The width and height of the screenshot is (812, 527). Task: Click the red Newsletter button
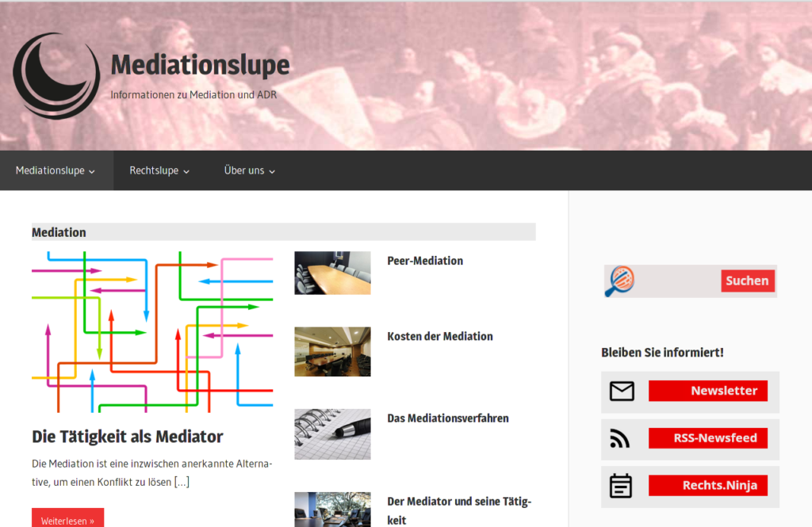(708, 391)
